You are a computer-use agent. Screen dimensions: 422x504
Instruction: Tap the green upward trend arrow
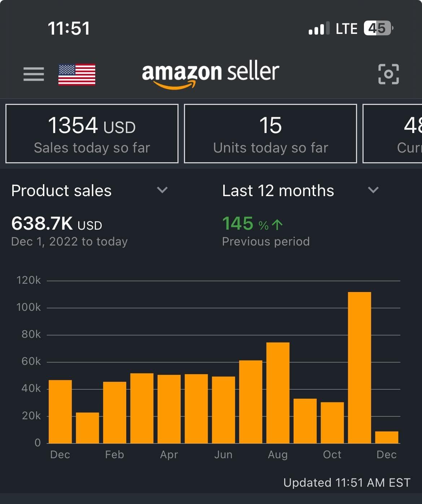[x=277, y=225]
